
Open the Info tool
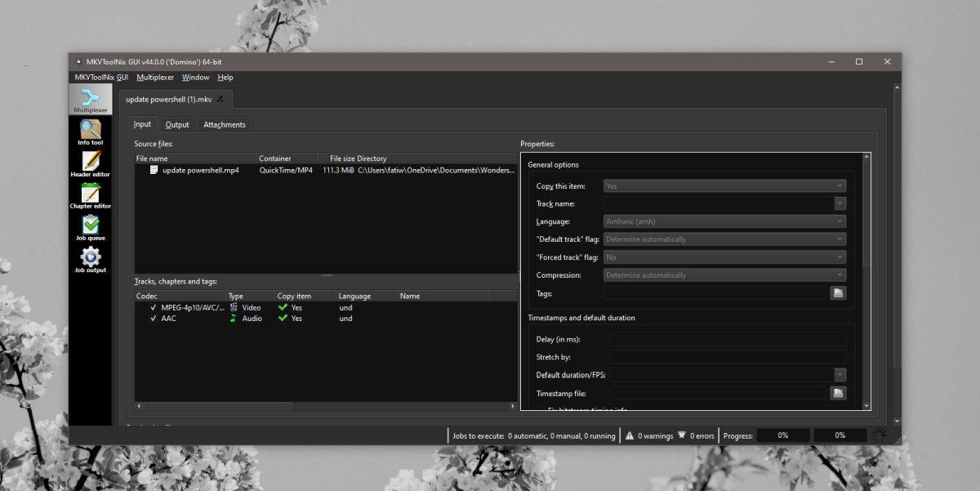click(90, 132)
